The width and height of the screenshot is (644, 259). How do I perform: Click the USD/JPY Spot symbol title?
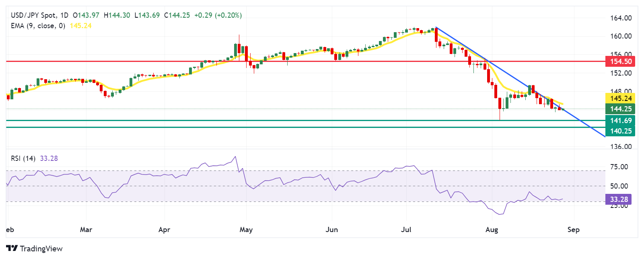click(33, 15)
